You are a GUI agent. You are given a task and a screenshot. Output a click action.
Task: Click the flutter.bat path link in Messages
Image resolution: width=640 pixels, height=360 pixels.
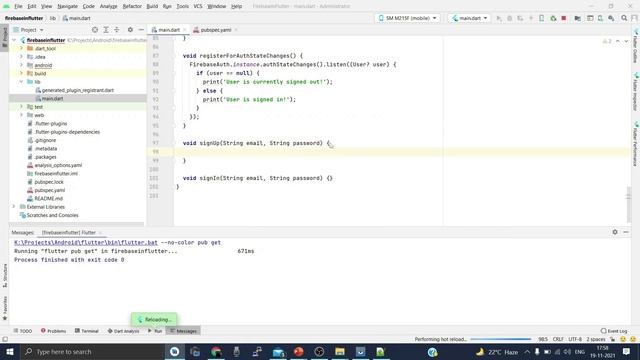pyautogui.click(x=86, y=242)
